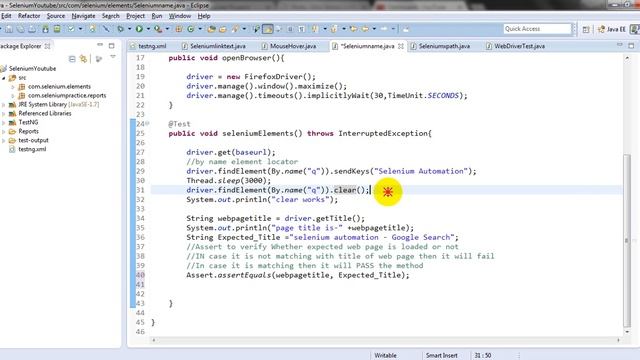This screenshot has width=640, height=360.
Task: Click the Writable status bar entry
Action: pyautogui.click(x=385, y=356)
